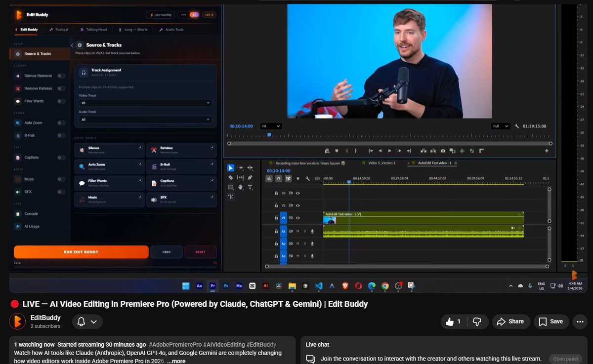593x364 pixels.
Task: Toggle Music sidebar switch
Action: pos(61,179)
